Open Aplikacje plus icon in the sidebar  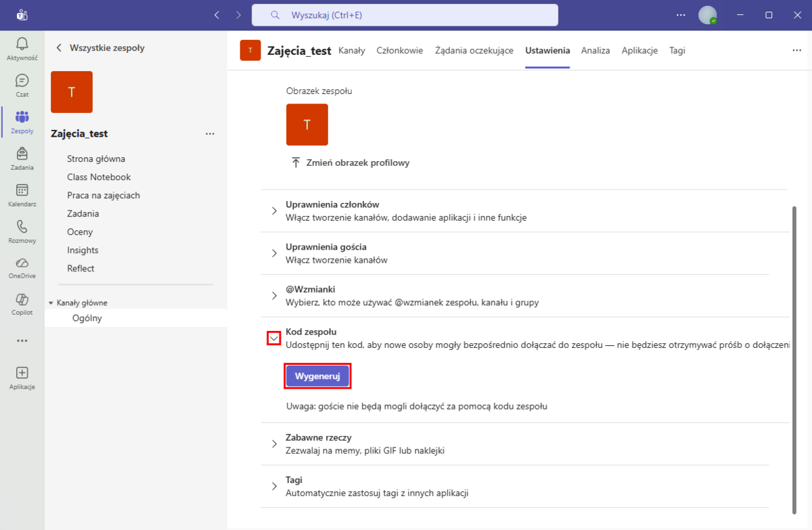coord(22,374)
